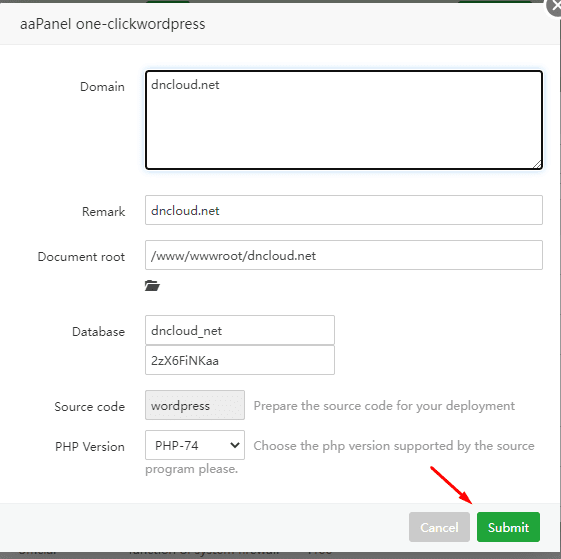
Task: Click the dialog title aaPanel one-clickwordpress
Action: [112, 24]
